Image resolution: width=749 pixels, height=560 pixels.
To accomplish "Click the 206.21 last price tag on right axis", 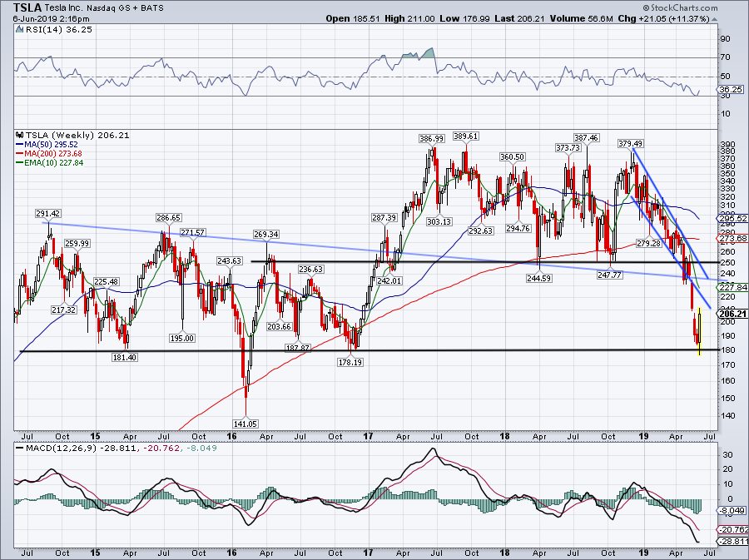I will (x=732, y=314).
